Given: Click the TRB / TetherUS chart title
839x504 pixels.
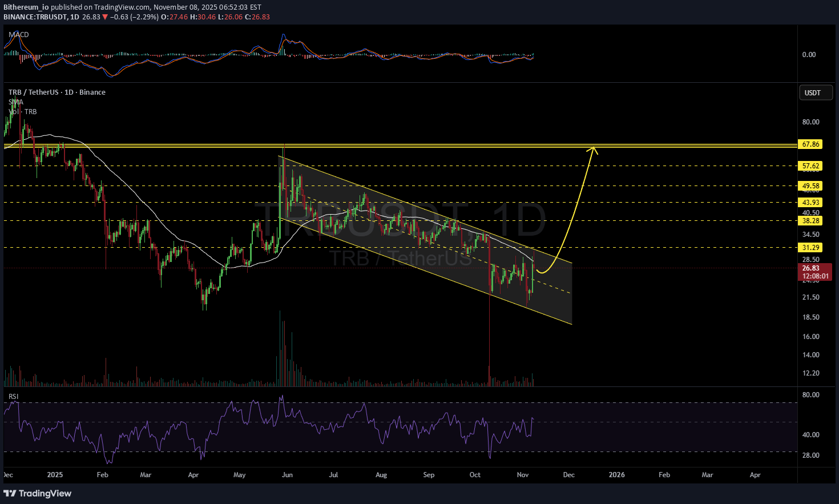Looking at the screenshot, I should coord(57,92).
